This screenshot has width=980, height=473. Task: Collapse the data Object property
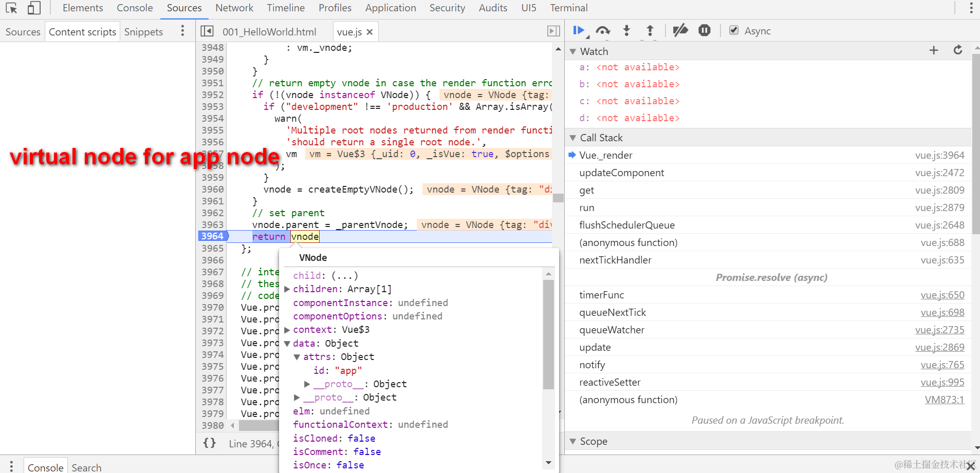click(x=287, y=344)
